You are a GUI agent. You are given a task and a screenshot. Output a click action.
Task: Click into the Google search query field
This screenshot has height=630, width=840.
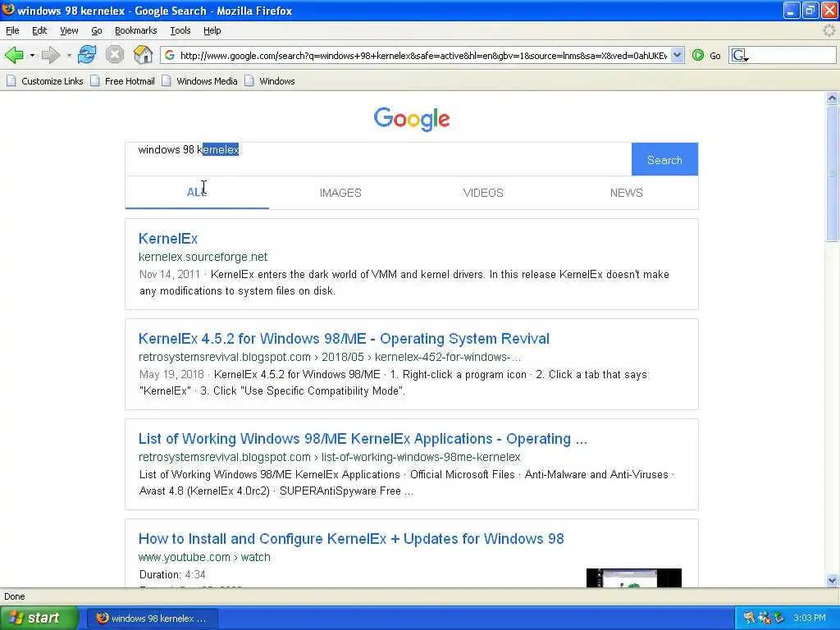pos(378,159)
